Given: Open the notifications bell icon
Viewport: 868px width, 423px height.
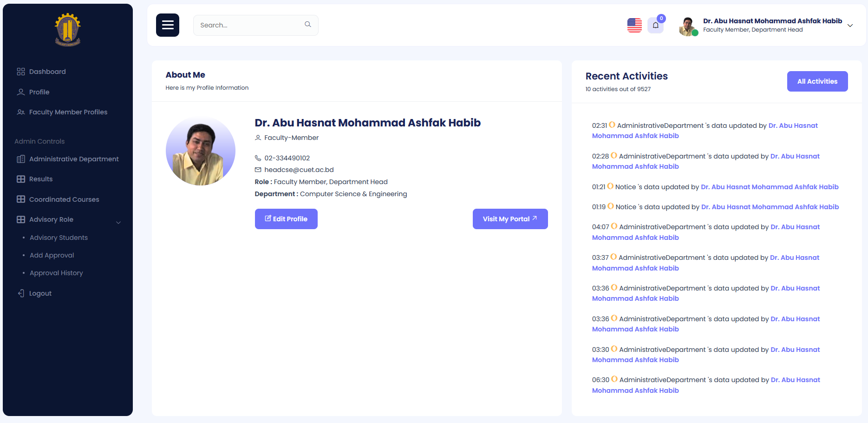Looking at the screenshot, I should 656,26.
